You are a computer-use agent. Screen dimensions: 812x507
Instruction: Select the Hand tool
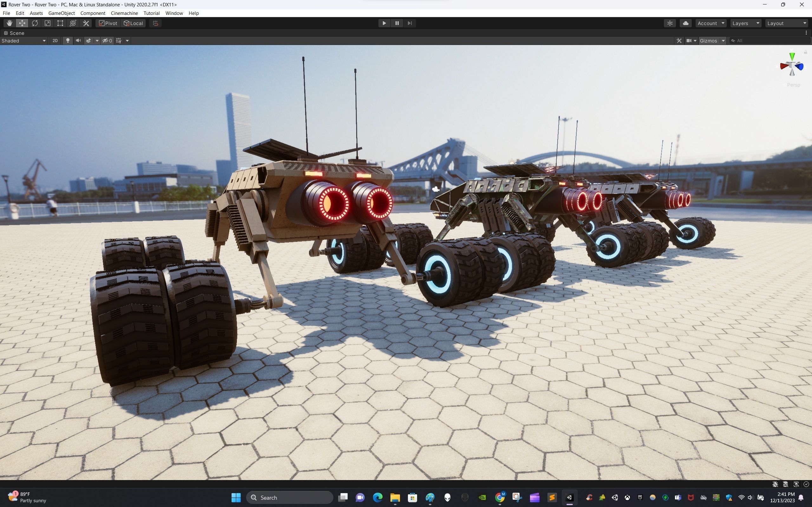tap(9, 23)
